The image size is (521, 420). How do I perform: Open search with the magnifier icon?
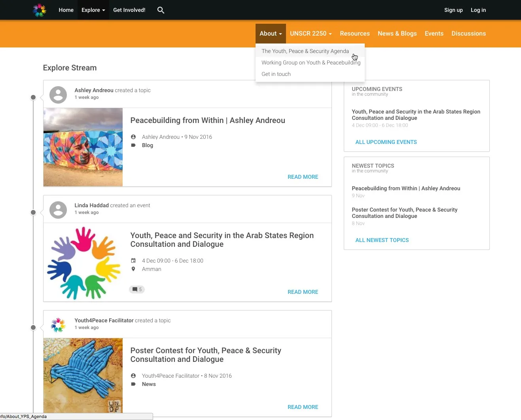coord(161,10)
